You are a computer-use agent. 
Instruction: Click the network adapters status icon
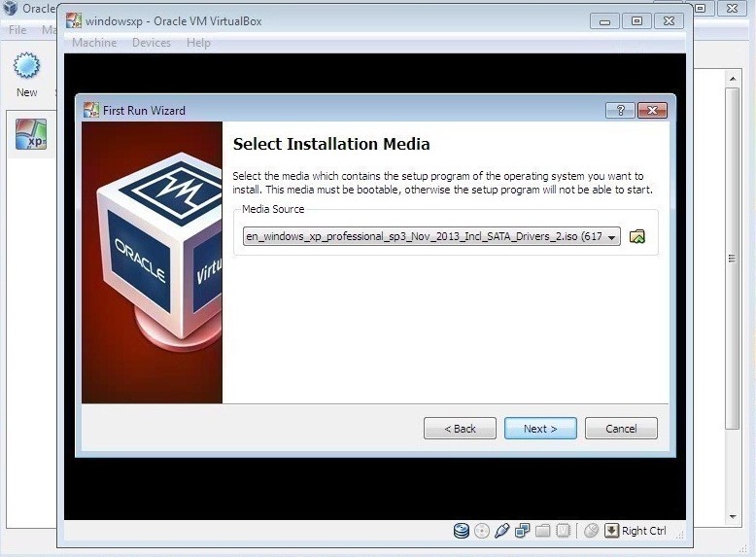522,531
